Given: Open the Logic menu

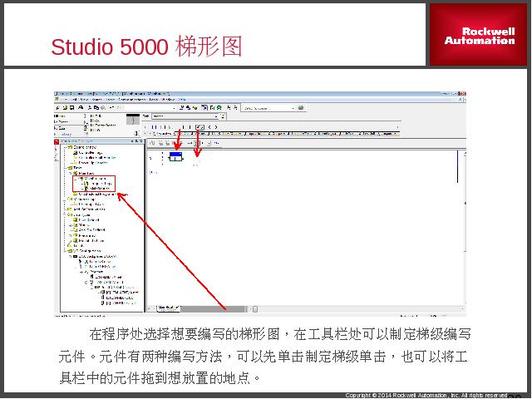Looking at the screenshot, I should click(x=111, y=100).
